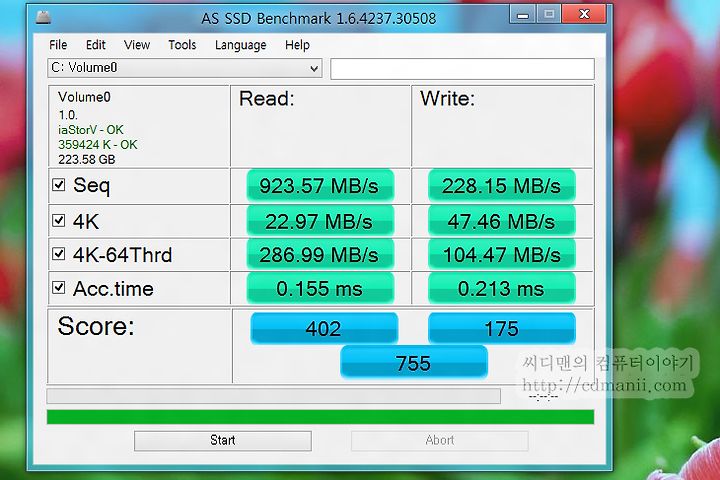Click the Start benchmark button

(223, 440)
